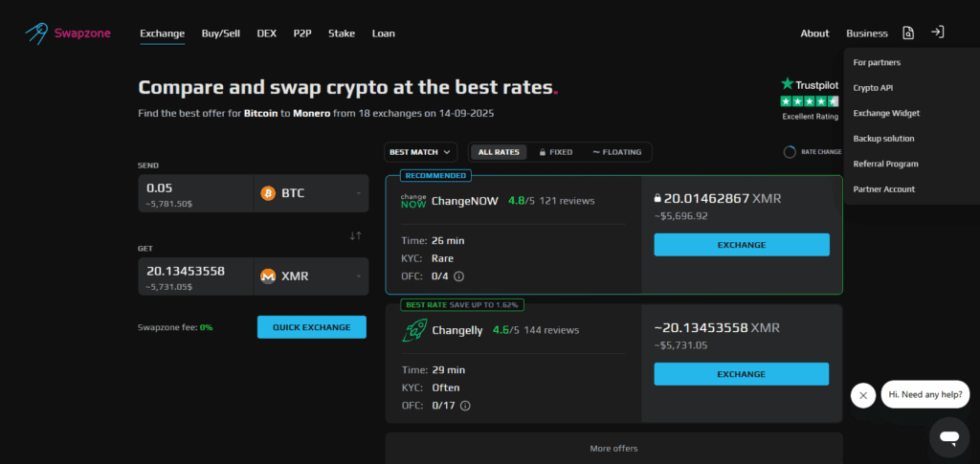
Task: Click the ChangeNOW OFC info icon
Action: tap(458, 276)
